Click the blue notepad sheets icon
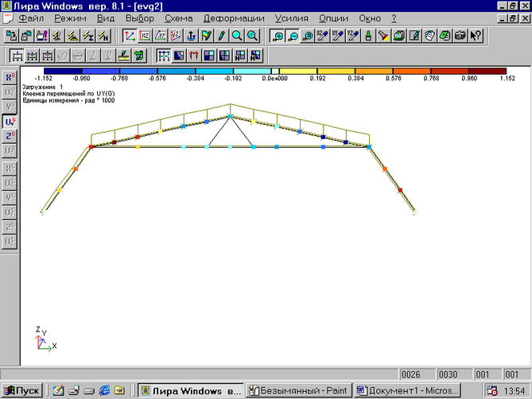Viewport: 532px width, 399px height. tap(429, 36)
